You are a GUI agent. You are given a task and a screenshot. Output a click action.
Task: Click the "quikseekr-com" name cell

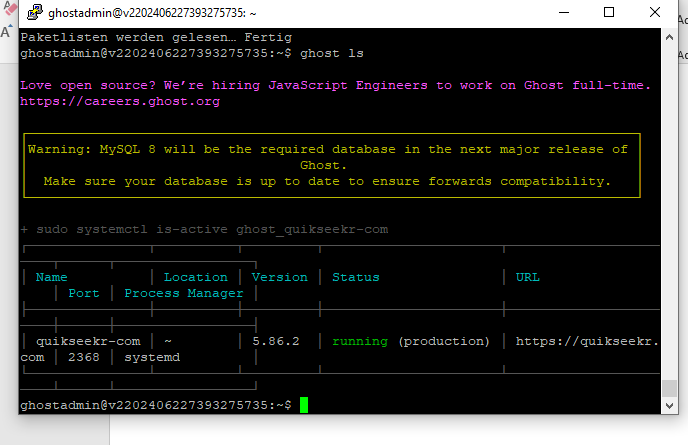[x=88, y=341]
